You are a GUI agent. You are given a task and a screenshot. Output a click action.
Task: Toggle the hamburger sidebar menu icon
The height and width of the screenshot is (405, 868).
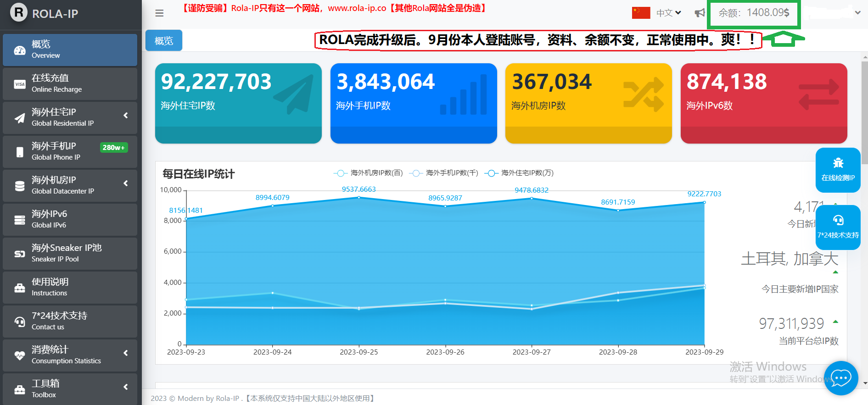coord(159,13)
